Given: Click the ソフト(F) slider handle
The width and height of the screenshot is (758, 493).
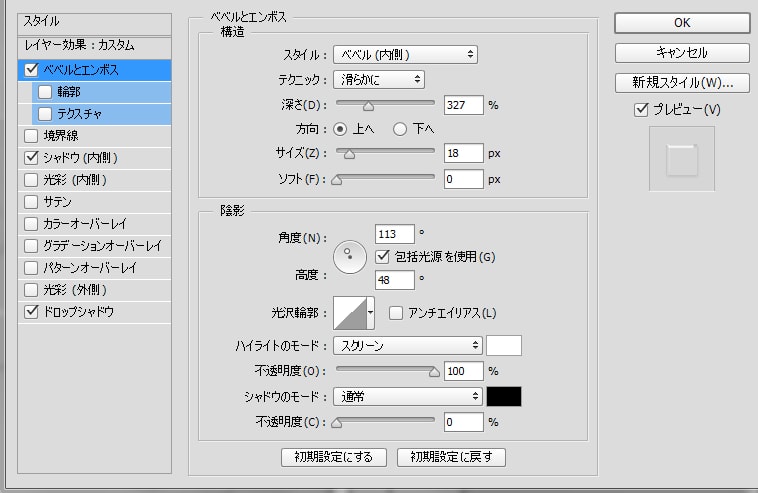Looking at the screenshot, I should click(336, 180).
